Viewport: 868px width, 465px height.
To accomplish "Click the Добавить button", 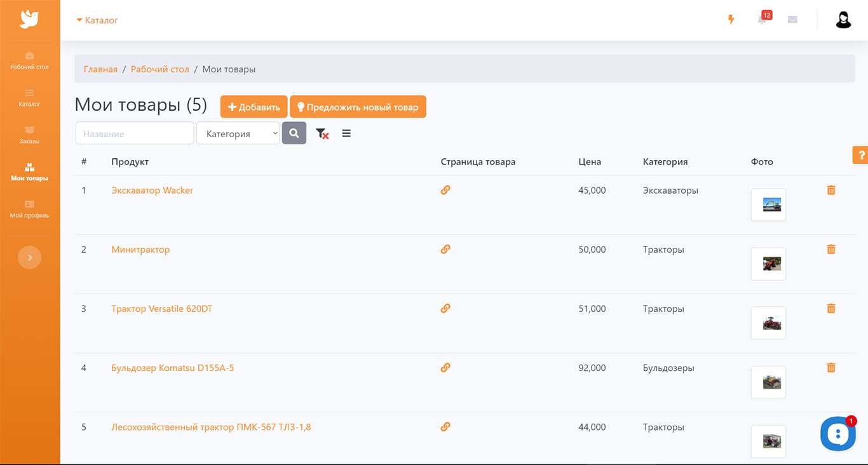I will tap(254, 107).
